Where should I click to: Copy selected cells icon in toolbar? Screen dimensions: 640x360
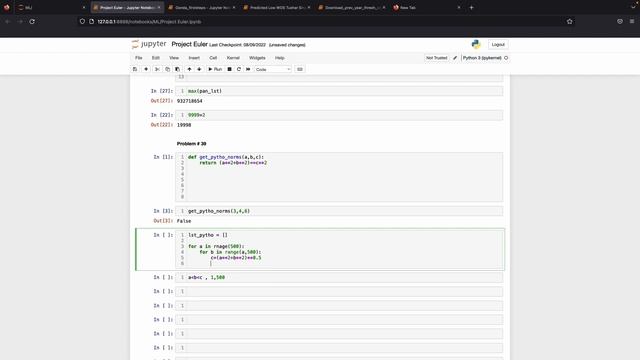pyautogui.click(x=167, y=69)
